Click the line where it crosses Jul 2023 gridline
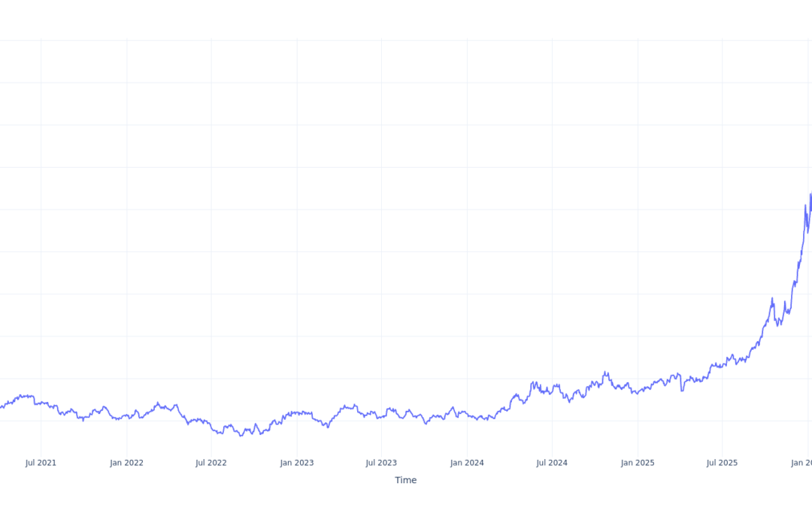 tap(381, 416)
